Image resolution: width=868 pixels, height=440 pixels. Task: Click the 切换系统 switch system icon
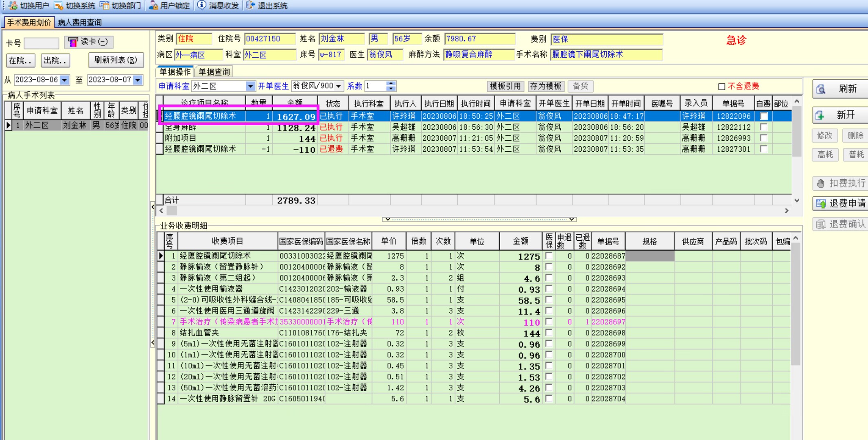click(x=59, y=5)
